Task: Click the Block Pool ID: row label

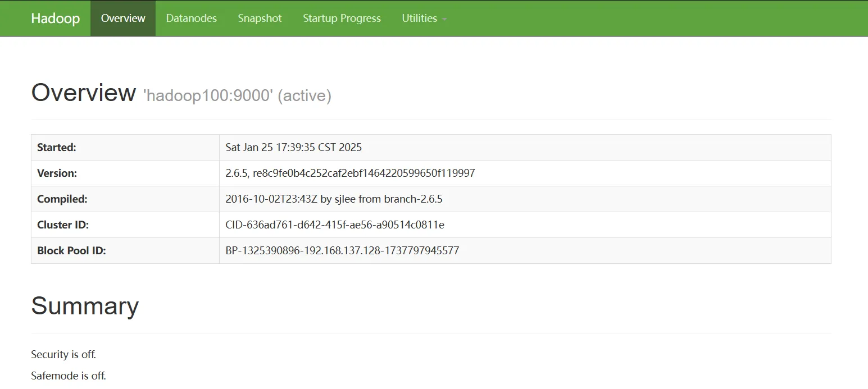Action: 71,251
